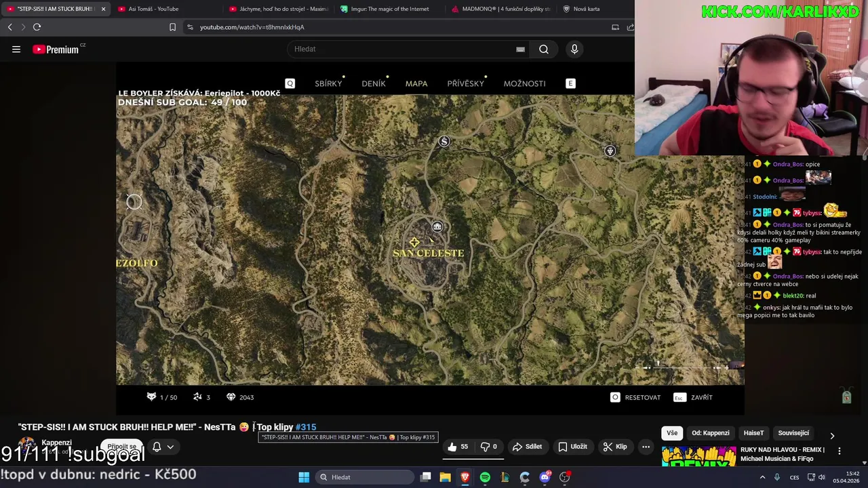Save the video with Uložit button

[x=572, y=447]
